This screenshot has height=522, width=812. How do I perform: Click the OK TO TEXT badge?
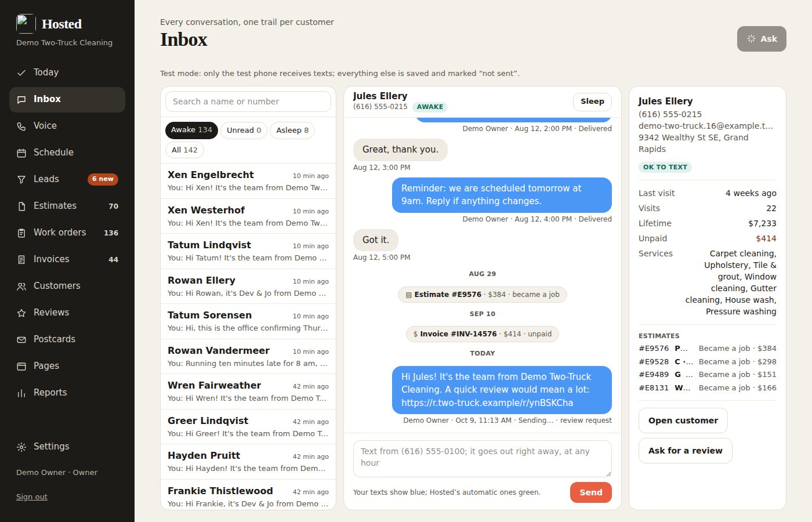point(665,167)
